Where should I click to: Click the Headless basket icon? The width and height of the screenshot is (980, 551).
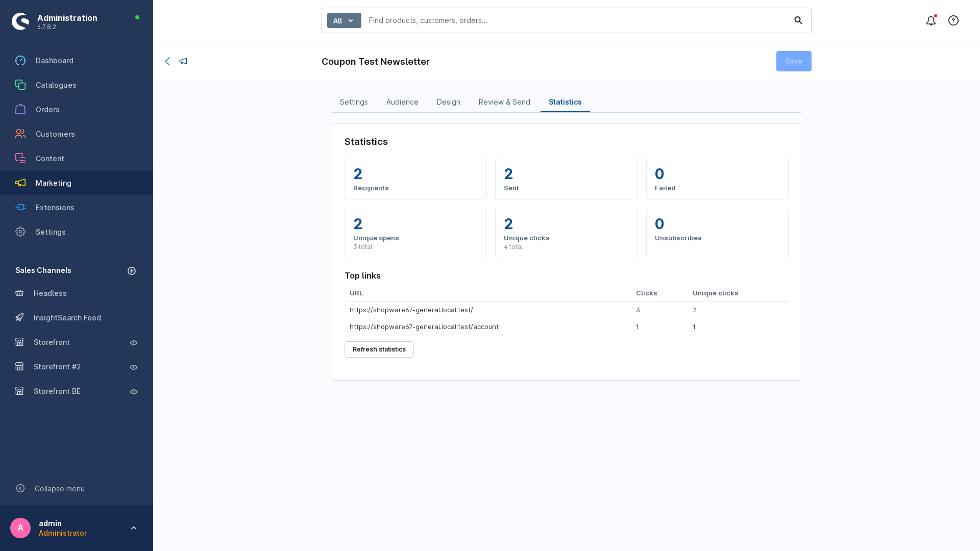click(19, 293)
